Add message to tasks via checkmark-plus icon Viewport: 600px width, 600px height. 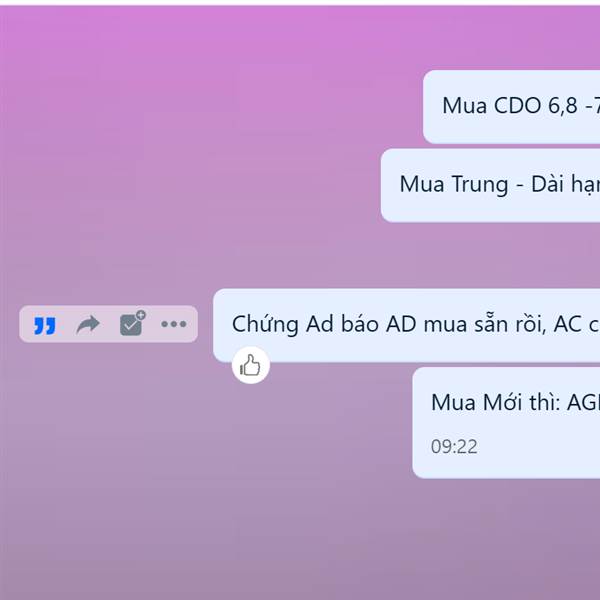tap(132, 323)
